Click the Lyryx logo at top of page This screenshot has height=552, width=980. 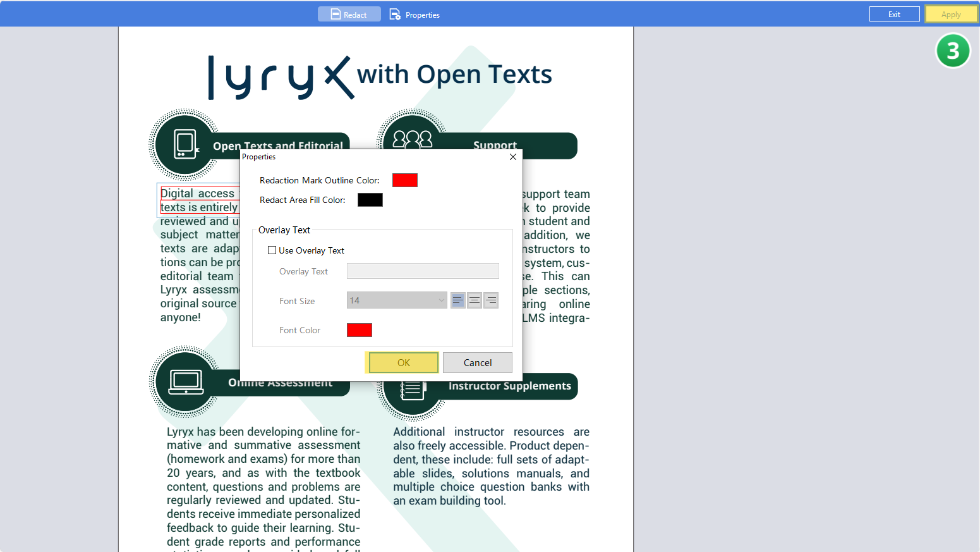(281, 78)
